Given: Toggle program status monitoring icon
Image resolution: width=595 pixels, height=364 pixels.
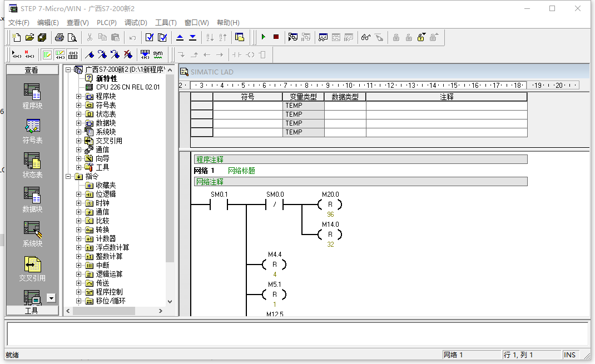Looking at the screenshot, I should point(293,37).
